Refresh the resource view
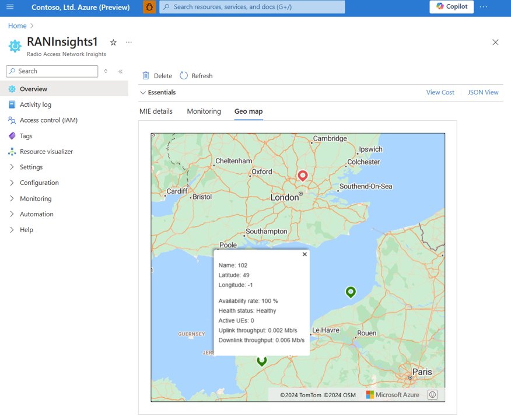This screenshot has height=420, width=511. pos(196,76)
